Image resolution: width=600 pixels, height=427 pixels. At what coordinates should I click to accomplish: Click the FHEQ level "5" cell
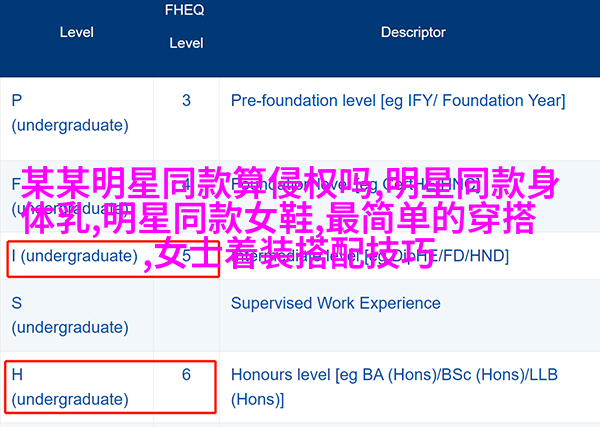(x=186, y=255)
